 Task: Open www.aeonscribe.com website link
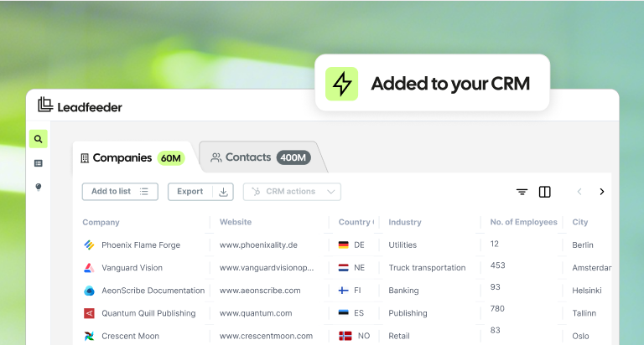pyautogui.click(x=260, y=291)
